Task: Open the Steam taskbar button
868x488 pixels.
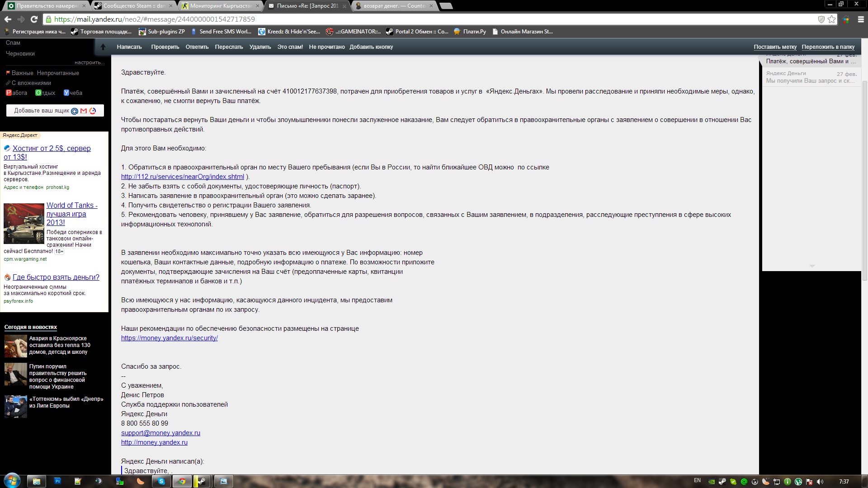Action: [202, 481]
